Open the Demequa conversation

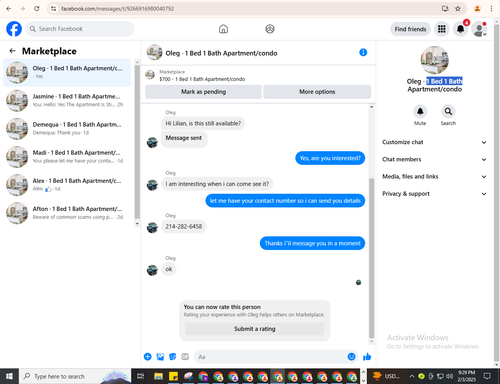[x=67, y=129]
